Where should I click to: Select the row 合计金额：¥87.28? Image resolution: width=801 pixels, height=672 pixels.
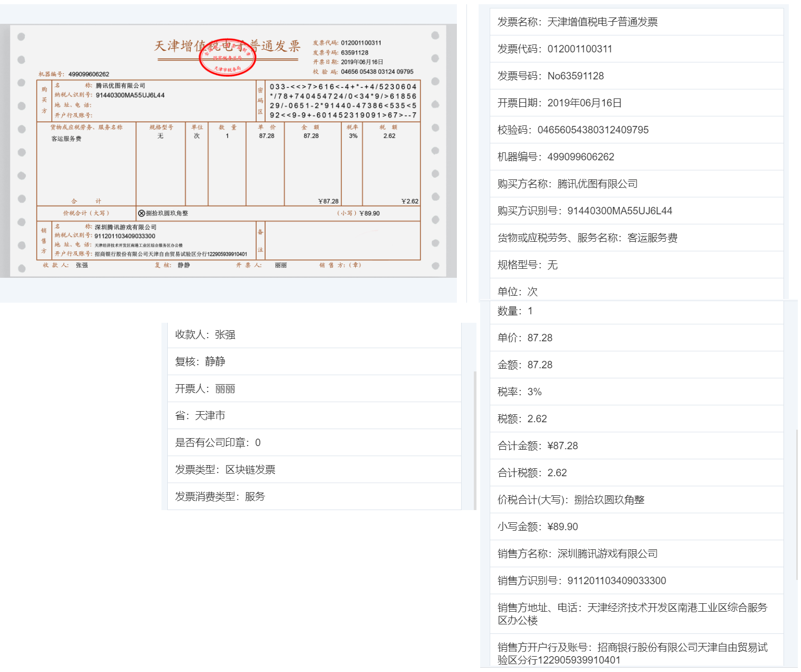click(x=636, y=446)
